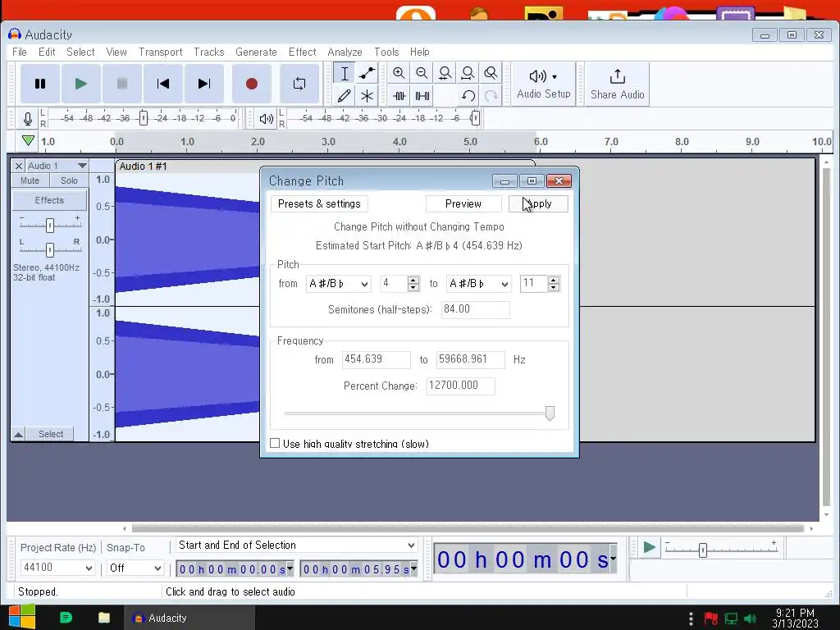Image resolution: width=840 pixels, height=630 pixels.
Task: Adjust the playback speed slider
Action: pos(702,550)
